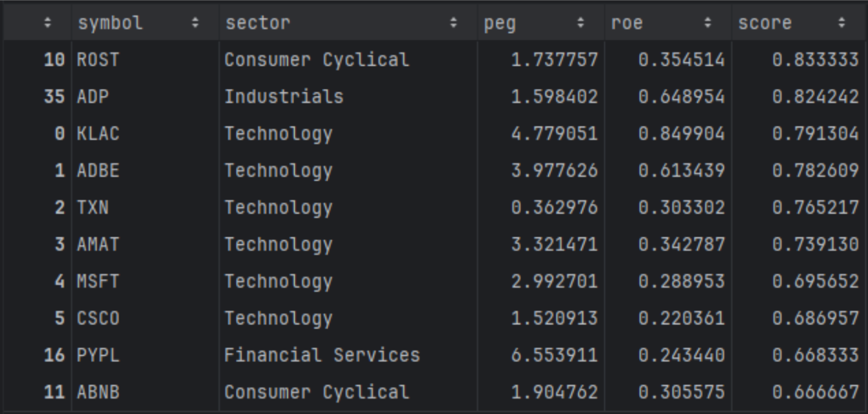
Task: Click MSFT row index number 4
Action: pyautogui.click(x=59, y=281)
